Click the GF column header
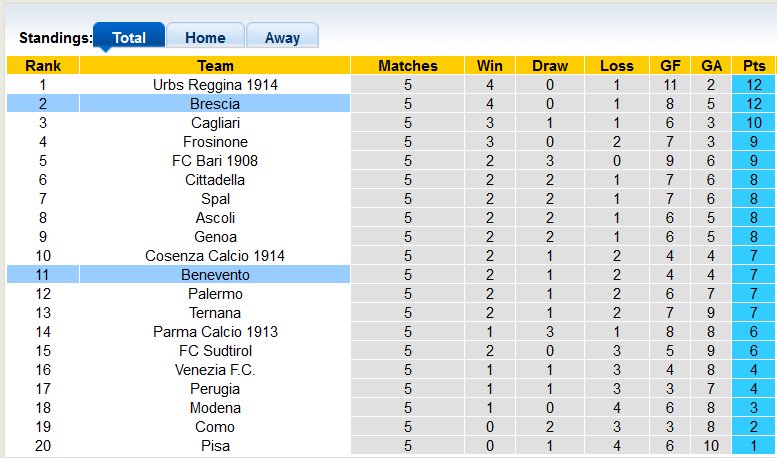Viewport: 777px width, 458px height. (671, 66)
